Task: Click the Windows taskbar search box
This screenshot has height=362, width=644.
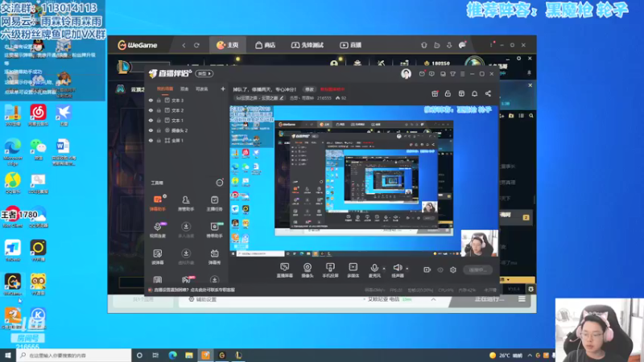Action: coord(74,355)
